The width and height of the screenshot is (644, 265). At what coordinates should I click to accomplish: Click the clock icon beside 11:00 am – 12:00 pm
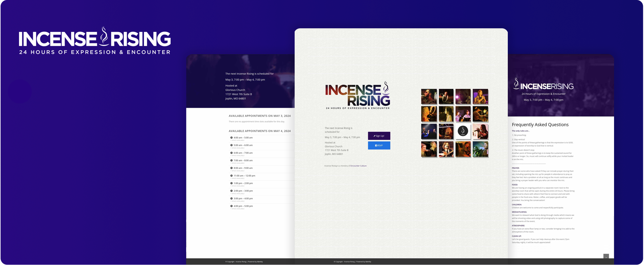coord(231,176)
